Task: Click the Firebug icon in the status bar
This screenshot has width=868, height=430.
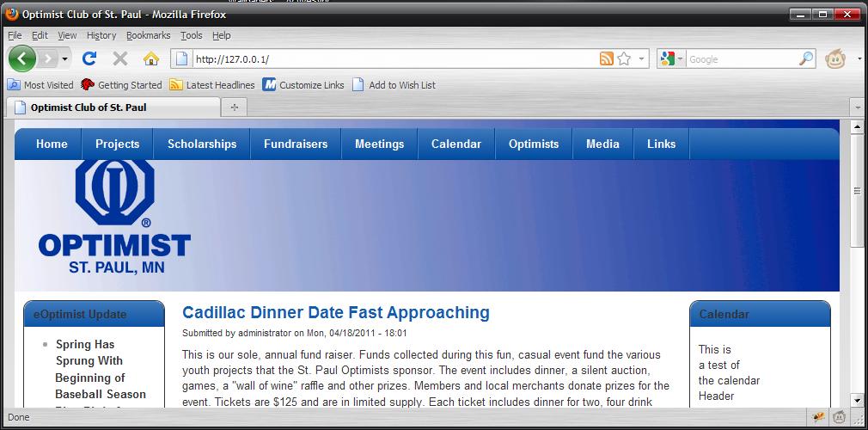Action: [x=817, y=417]
